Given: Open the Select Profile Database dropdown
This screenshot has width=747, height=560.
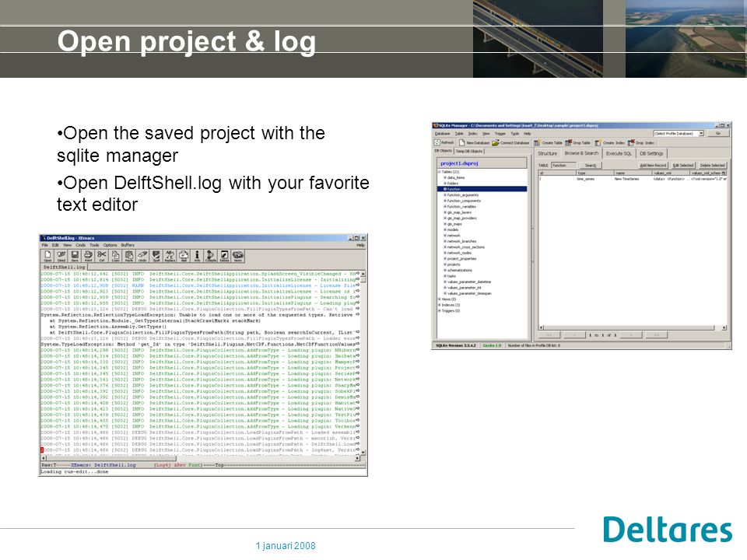Looking at the screenshot, I should (x=701, y=133).
